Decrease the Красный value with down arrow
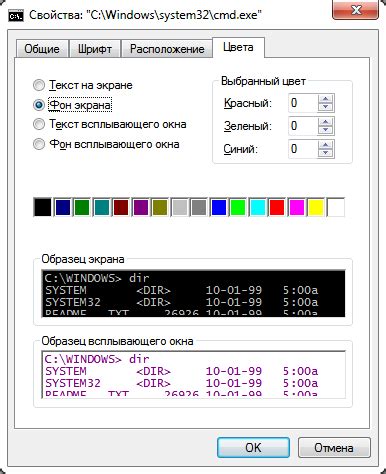 (x=326, y=107)
